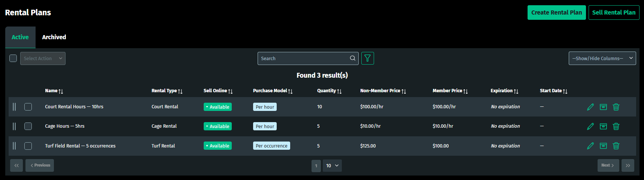Viewport: 644px width, 180px height.
Task: Select page 1 in pagination
Action: (x=316, y=166)
